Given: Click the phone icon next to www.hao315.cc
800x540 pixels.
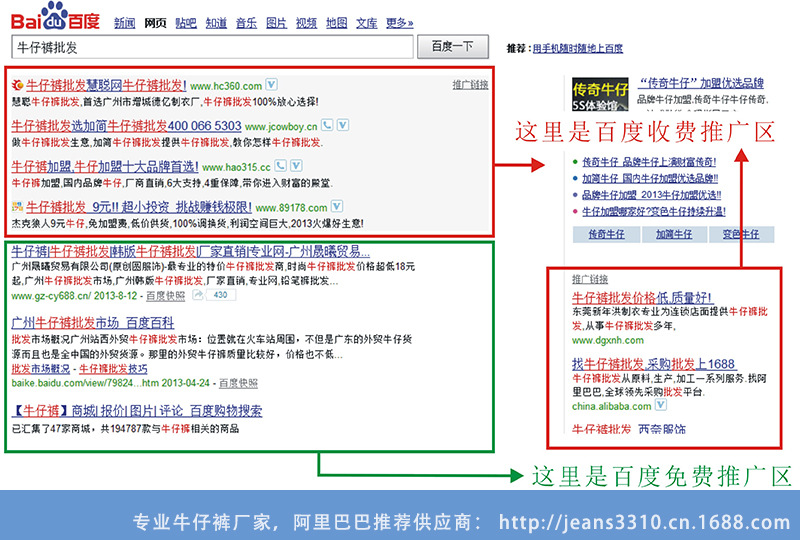Looking at the screenshot, I should [280, 165].
